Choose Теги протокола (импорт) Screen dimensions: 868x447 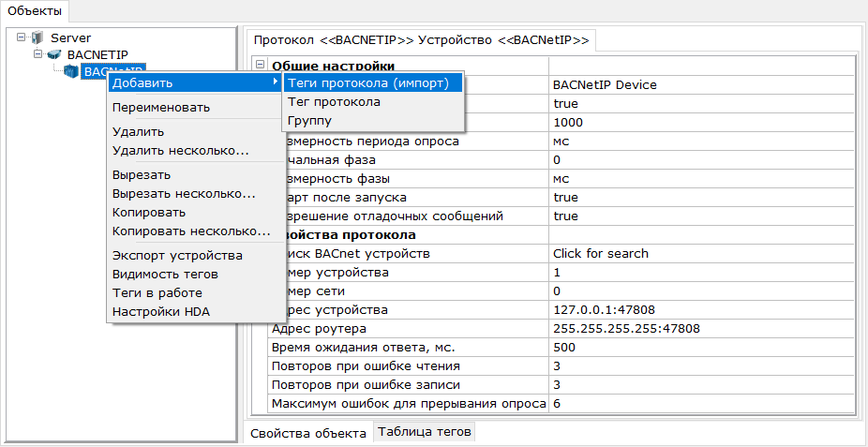point(372,83)
